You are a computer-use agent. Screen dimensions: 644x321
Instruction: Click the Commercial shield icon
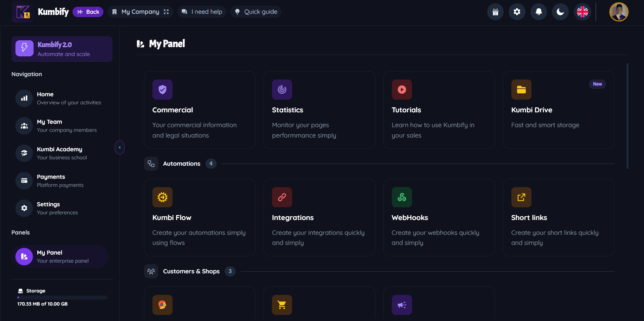point(163,90)
